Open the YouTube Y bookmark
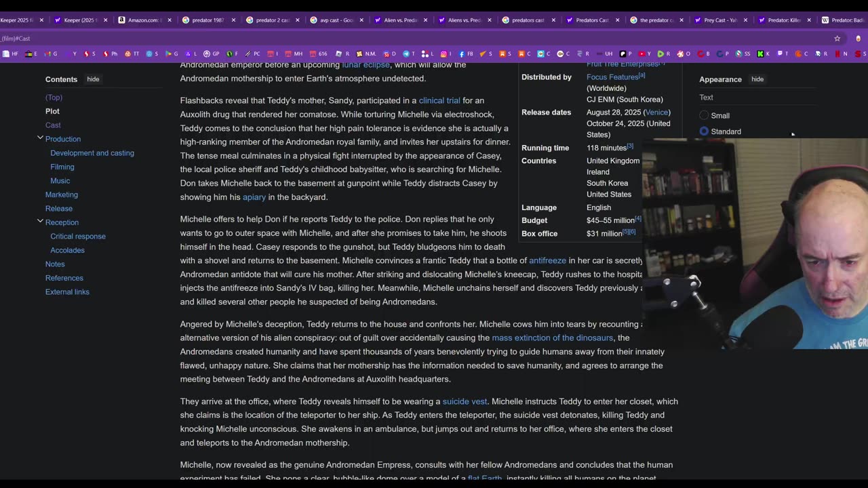Screen dimensions: 868x488 click(x=644, y=54)
